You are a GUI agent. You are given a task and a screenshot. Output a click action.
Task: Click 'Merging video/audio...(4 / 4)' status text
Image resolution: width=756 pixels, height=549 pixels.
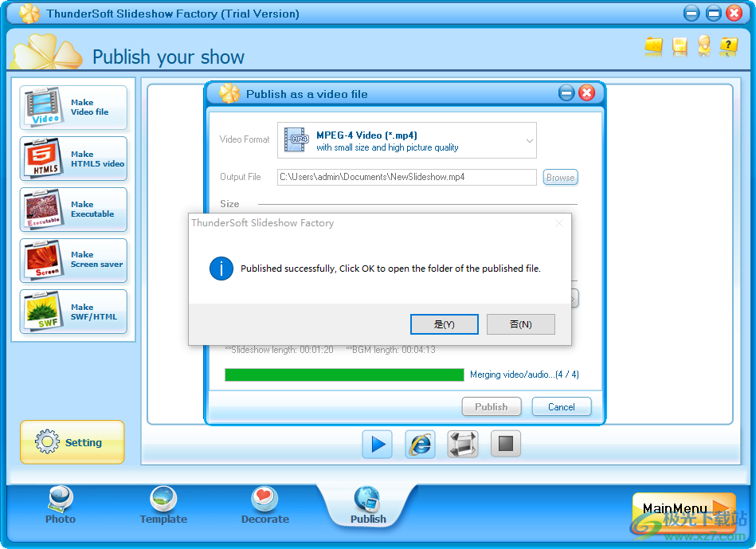click(x=524, y=374)
